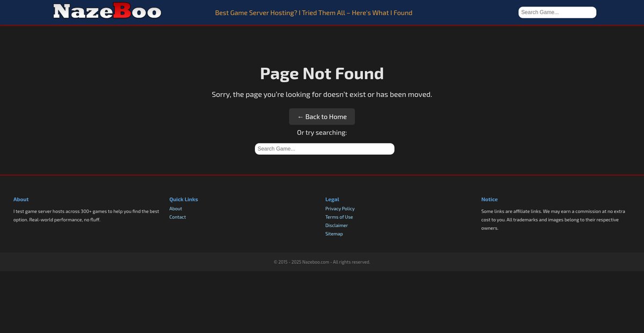Select the affiliate links notice paragraph
The height and width of the screenshot is (333, 644).
click(x=553, y=220)
